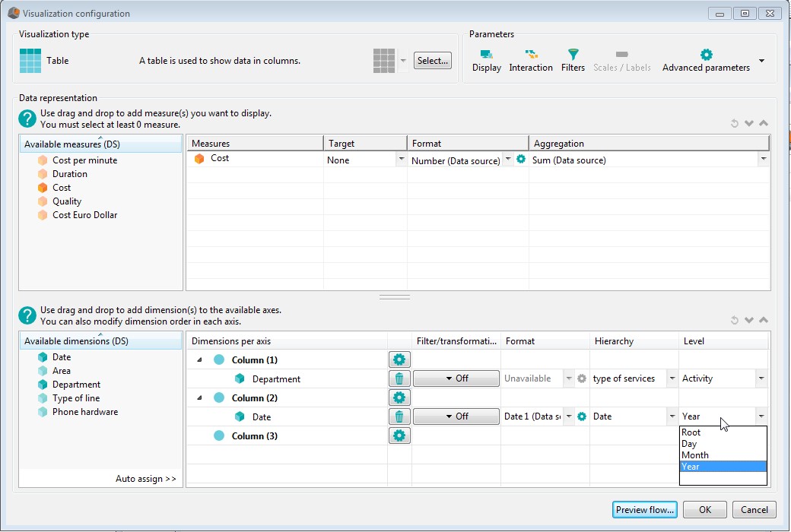Select the Type of line dimension
The height and width of the screenshot is (532, 791).
(75, 398)
